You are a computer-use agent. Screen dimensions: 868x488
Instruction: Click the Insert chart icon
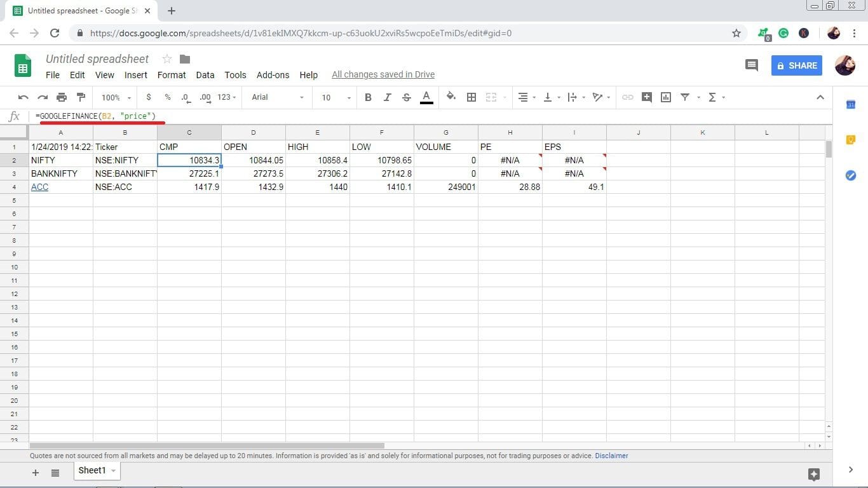(x=666, y=97)
